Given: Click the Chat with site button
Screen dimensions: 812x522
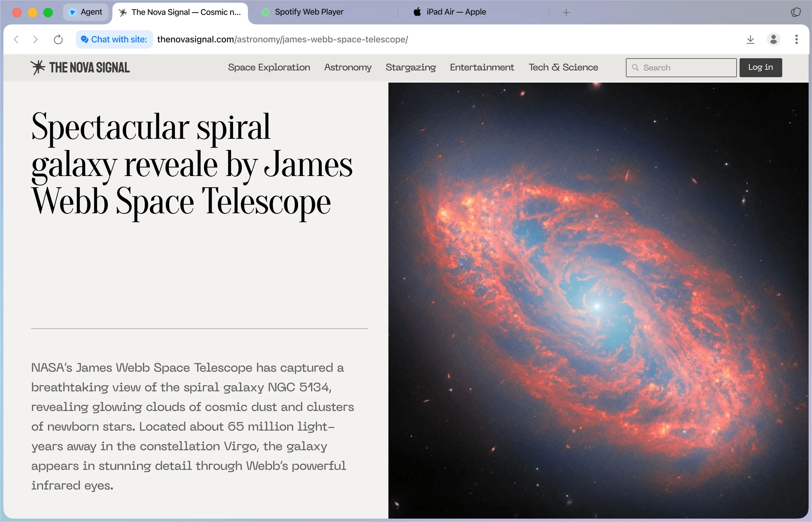Looking at the screenshot, I should pyautogui.click(x=114, y=39).
